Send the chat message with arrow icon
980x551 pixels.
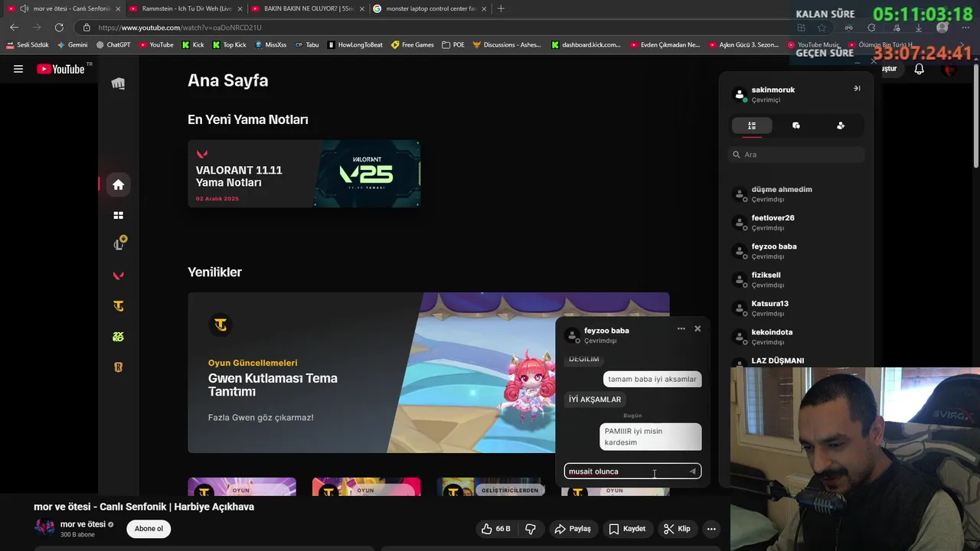click(692, 471)
